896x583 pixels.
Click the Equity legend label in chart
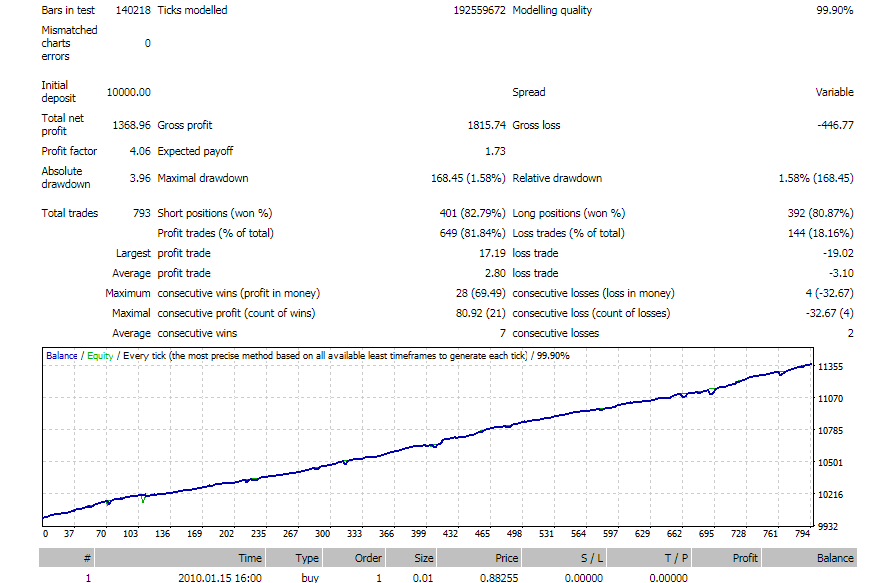[100, 356]
